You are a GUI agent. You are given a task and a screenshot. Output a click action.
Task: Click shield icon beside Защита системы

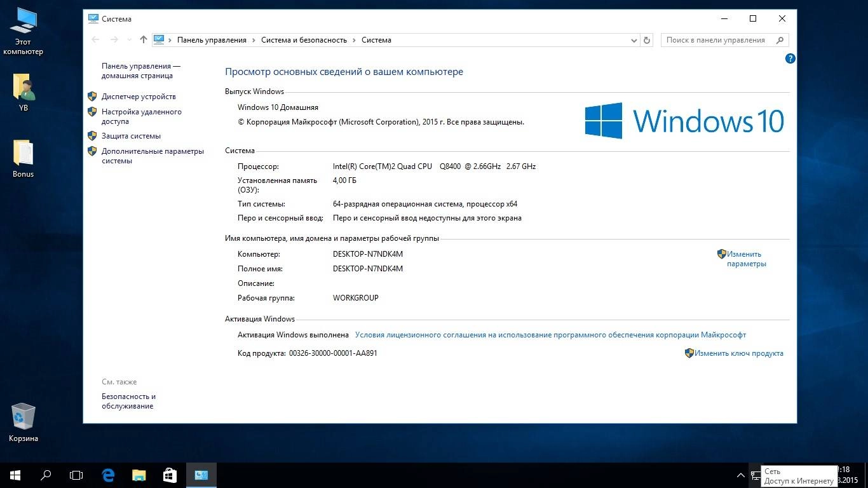92,136
